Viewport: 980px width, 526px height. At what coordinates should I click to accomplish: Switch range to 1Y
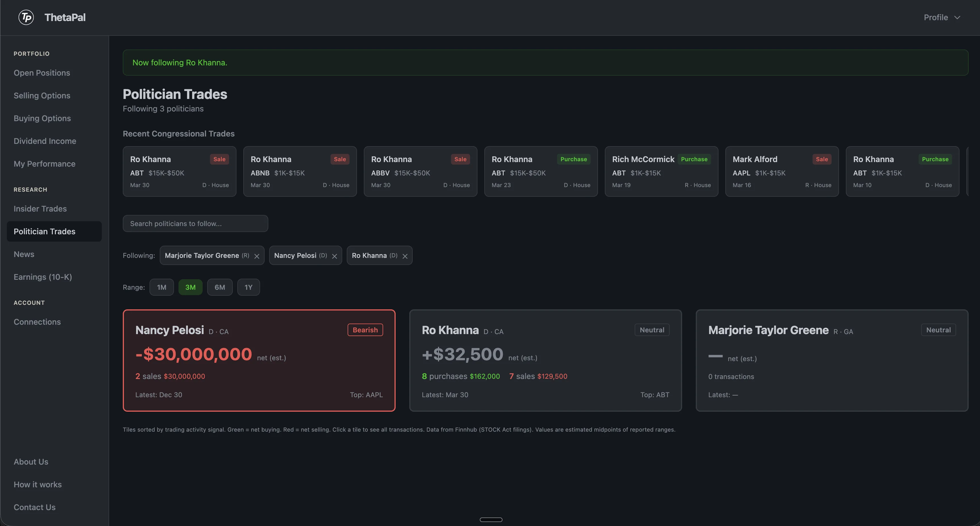(248, 287)
